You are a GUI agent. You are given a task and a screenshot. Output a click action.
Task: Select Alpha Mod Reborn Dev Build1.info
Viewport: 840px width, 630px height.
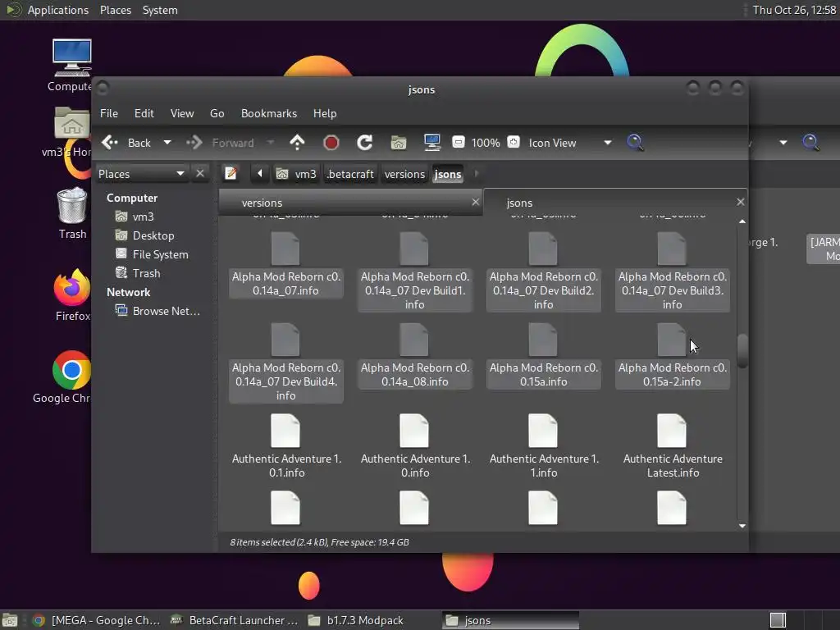click(x=414, y=272)
